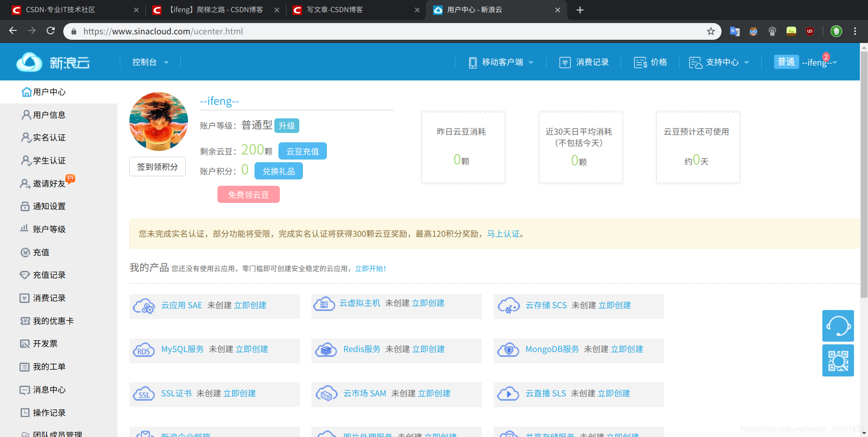Click the 兑换礼品 button
This screenshot has width=868, height=437.
(x=278, y=171)
